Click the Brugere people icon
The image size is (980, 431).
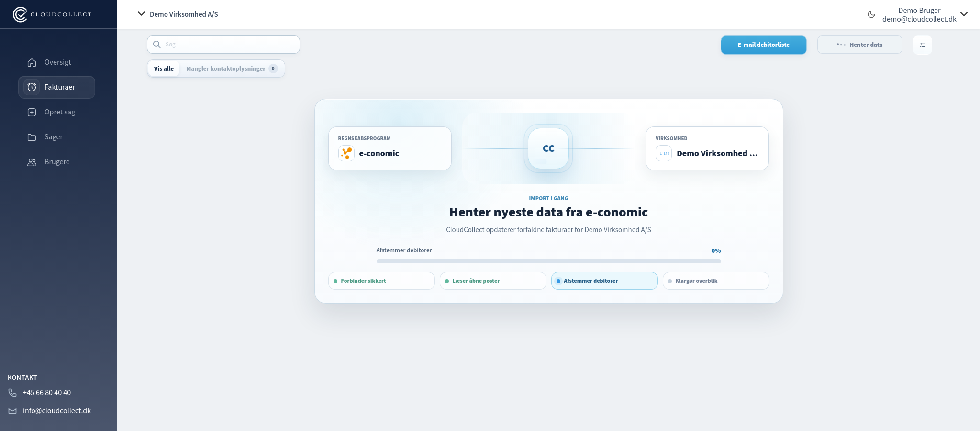32,162
